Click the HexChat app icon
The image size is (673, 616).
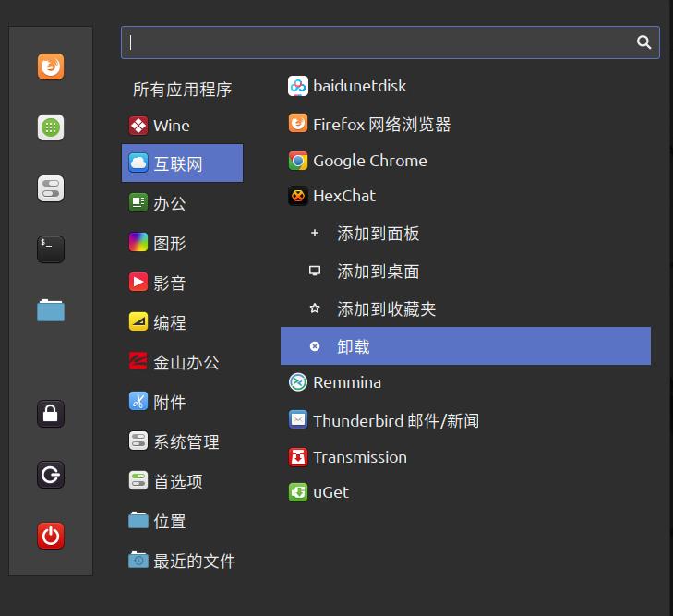[x=298, y=196]
